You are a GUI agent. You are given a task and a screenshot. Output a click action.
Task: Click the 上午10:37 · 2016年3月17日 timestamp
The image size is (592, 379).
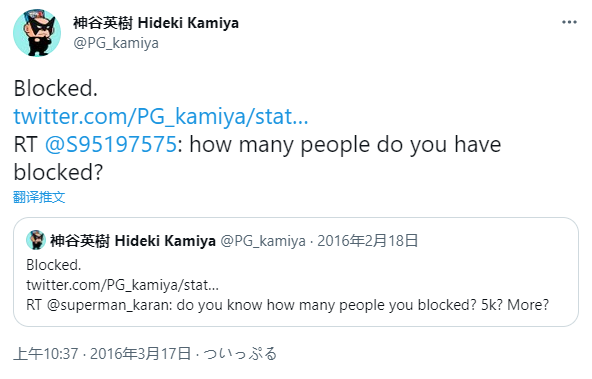coord(102,354)
